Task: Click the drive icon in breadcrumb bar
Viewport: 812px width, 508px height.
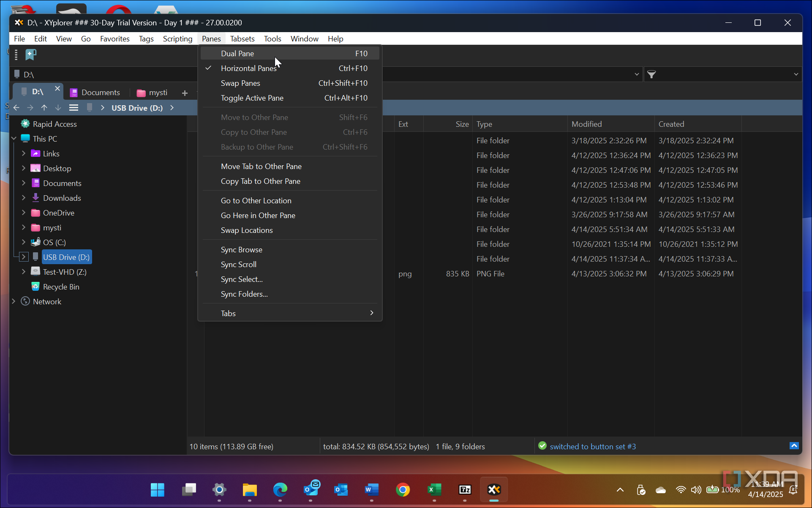Action: 89,108
